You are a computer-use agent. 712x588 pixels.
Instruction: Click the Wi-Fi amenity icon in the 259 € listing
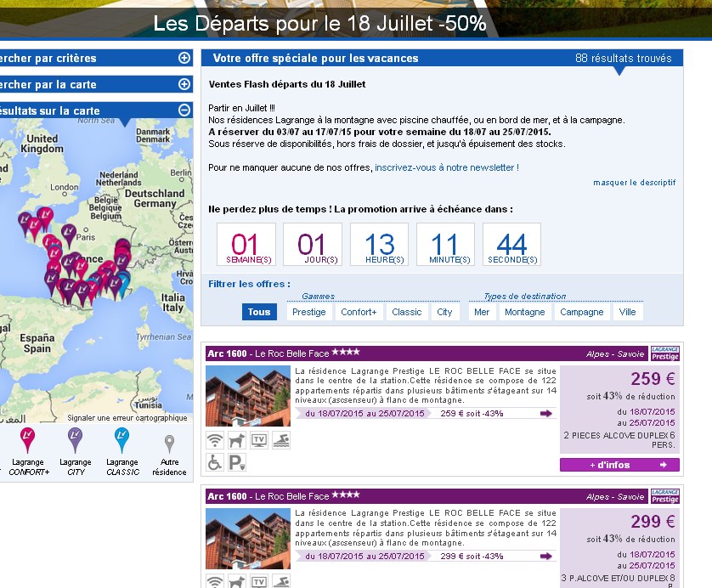coord(215,440)
